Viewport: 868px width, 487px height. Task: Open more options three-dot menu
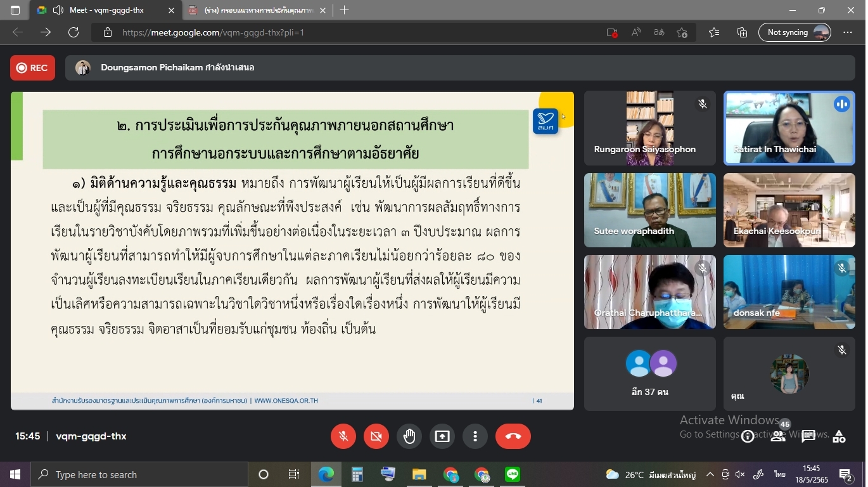point(475,436)
